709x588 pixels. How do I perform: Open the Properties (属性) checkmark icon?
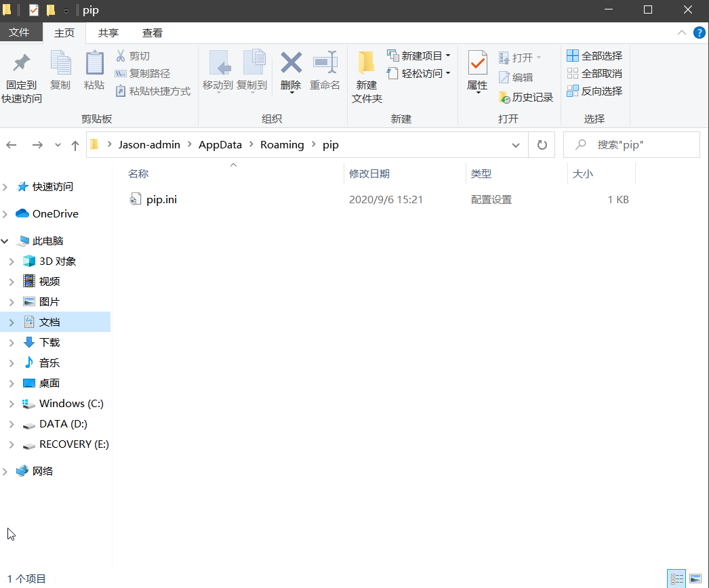tap(477, 63)
